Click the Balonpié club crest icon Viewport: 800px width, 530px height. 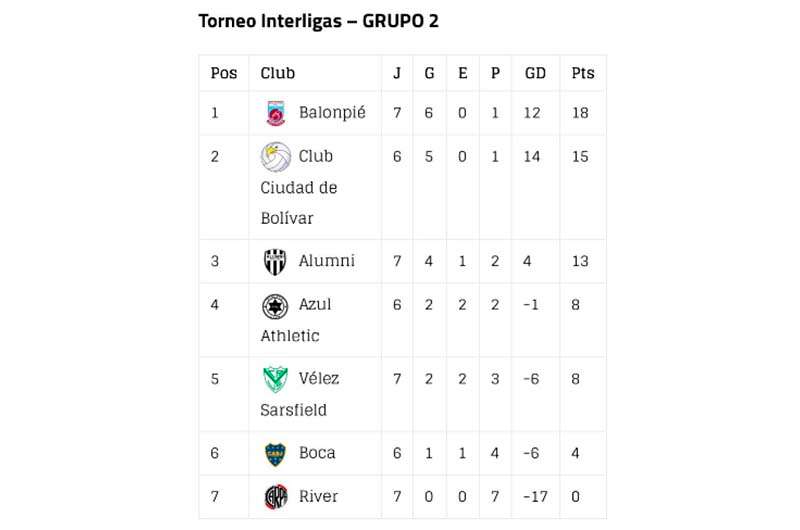(276, 113)
